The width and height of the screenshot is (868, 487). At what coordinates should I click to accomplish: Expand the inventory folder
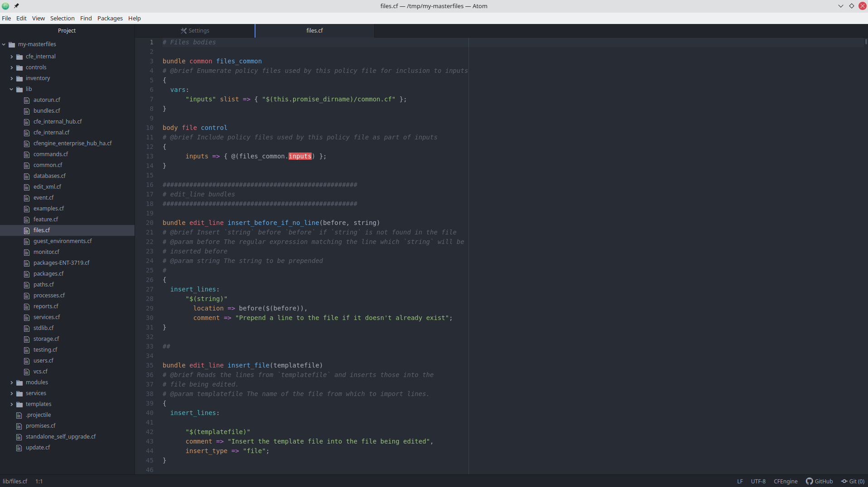point(11,78)
